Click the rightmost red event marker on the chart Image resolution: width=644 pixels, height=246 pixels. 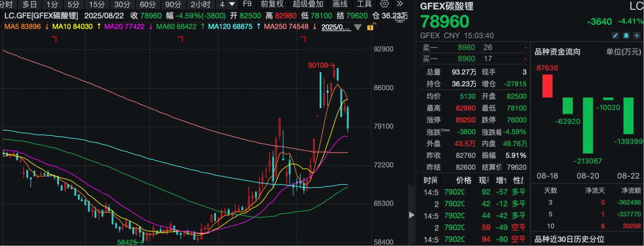304,39
